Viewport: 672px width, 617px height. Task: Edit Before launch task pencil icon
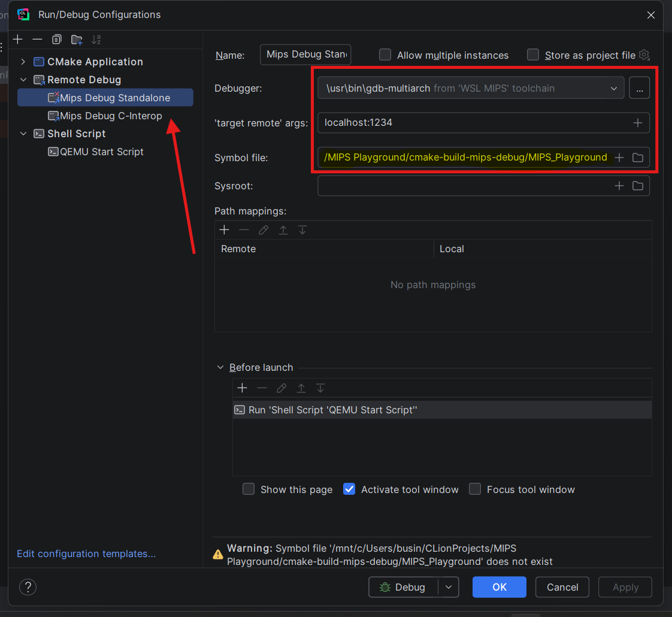pyautogui.click(x=281, y=388)
